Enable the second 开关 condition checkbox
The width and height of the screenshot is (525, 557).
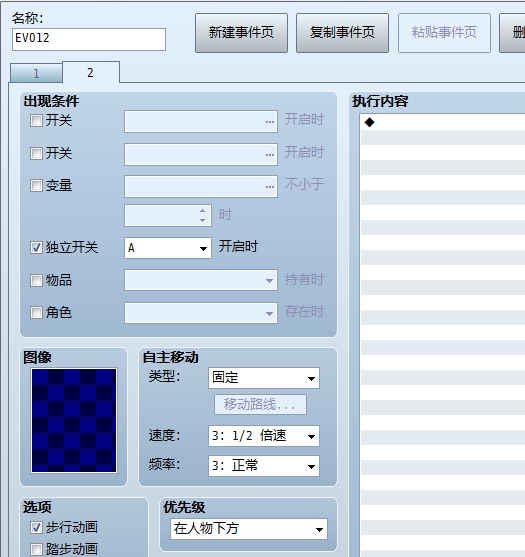tap(36, 153)
